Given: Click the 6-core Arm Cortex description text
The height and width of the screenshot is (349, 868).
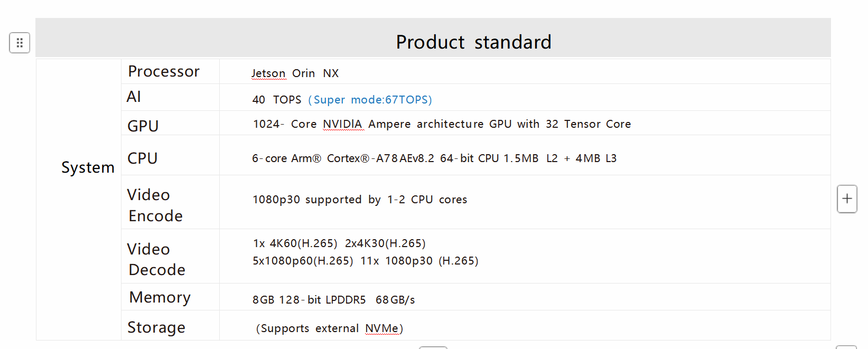Looking at the screenshot, I should click(434, 158).
